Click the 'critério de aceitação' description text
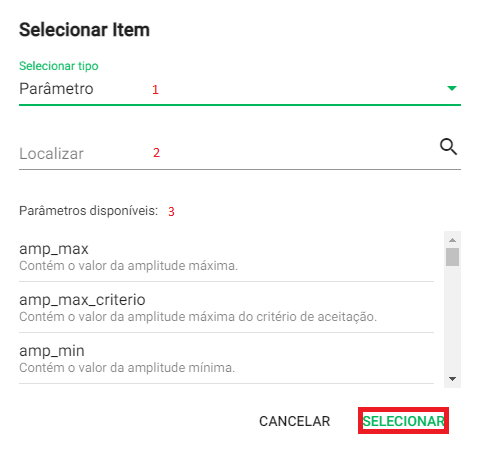The width and height of the screenshot is (480, 459). click(317, 317)
